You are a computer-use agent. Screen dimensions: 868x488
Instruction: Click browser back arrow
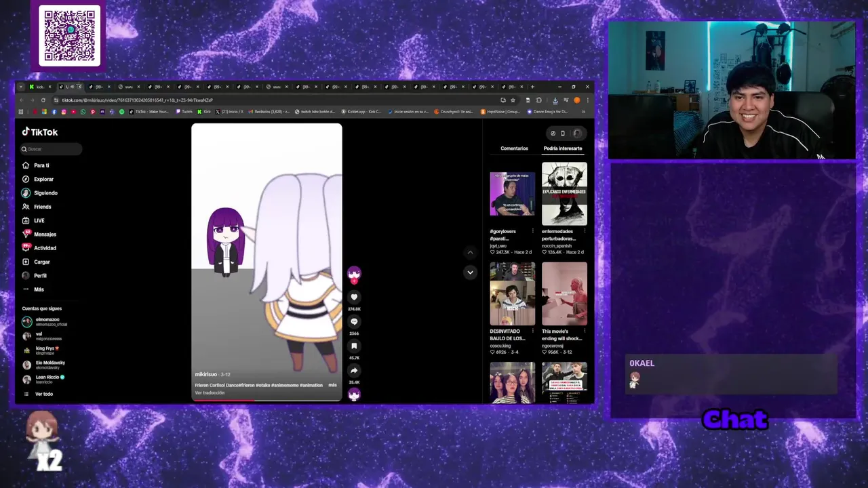tap(21, 100)
